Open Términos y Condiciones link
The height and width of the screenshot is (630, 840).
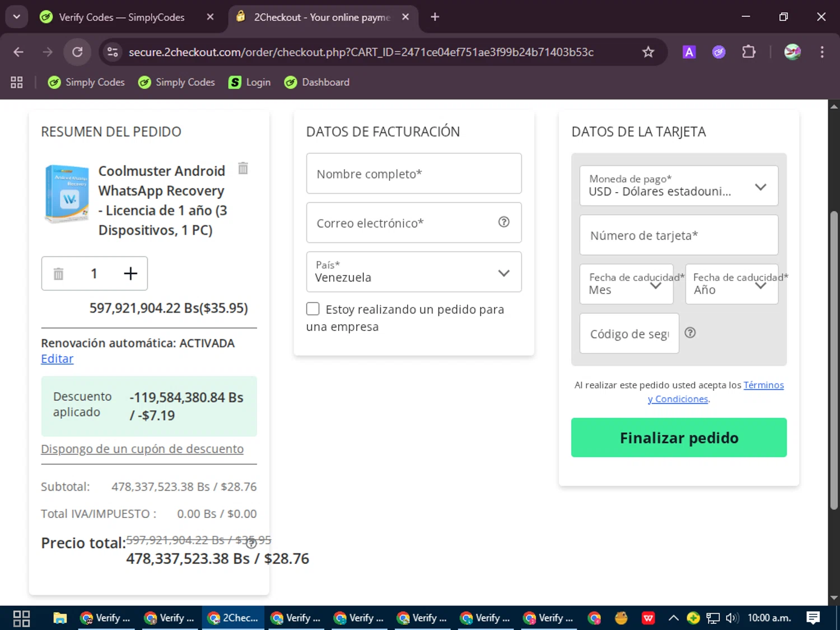point(763,385)
